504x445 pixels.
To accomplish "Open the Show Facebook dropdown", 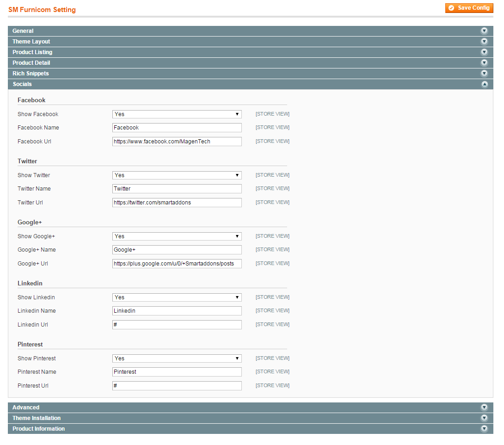I will coord(177,114).
